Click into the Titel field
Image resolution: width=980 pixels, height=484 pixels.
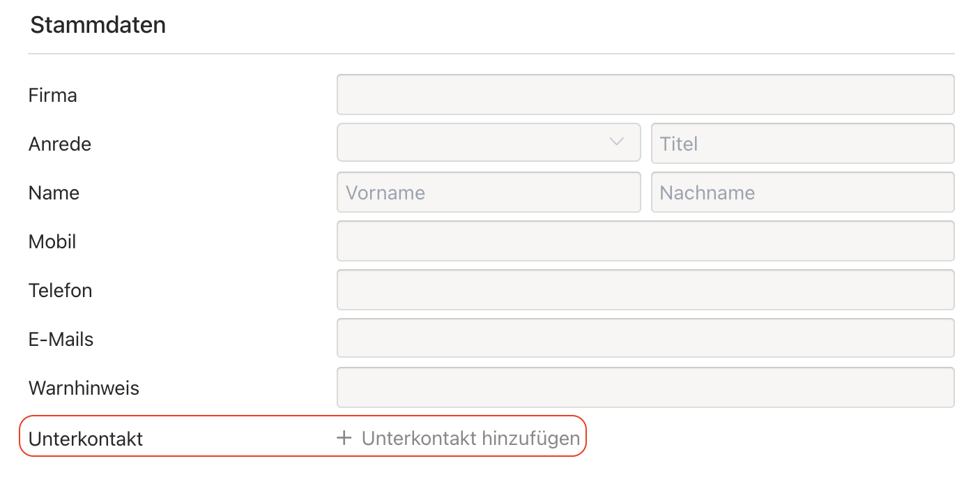point(802,144)
